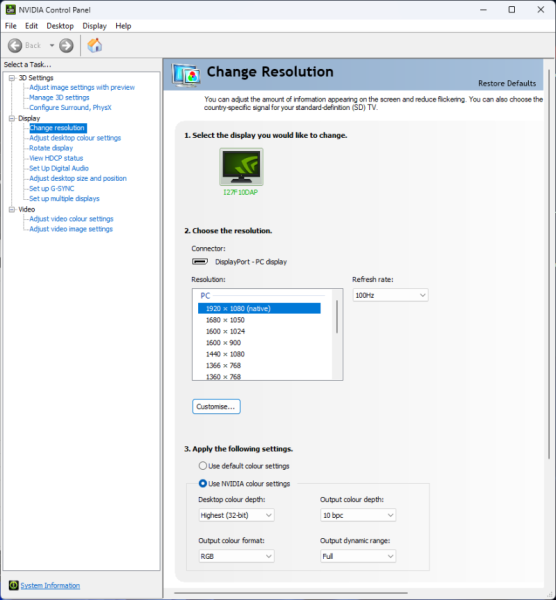The height and width of the screenshot is (600, 556).
Task: Open the Desktop colour depth dropdown
Action: click(236, 515)
